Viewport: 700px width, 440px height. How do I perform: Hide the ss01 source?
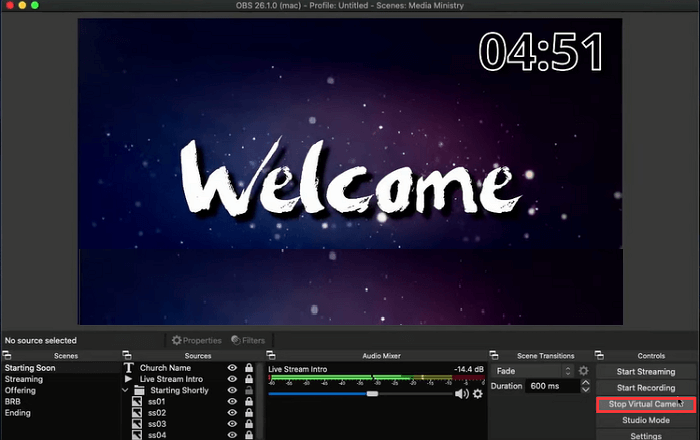(232, 401)
